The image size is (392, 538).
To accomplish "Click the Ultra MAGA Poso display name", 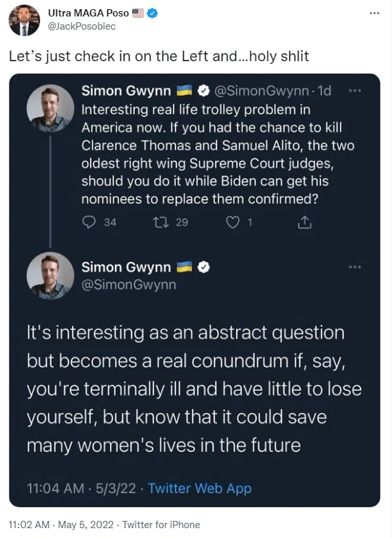I will 89,13.
